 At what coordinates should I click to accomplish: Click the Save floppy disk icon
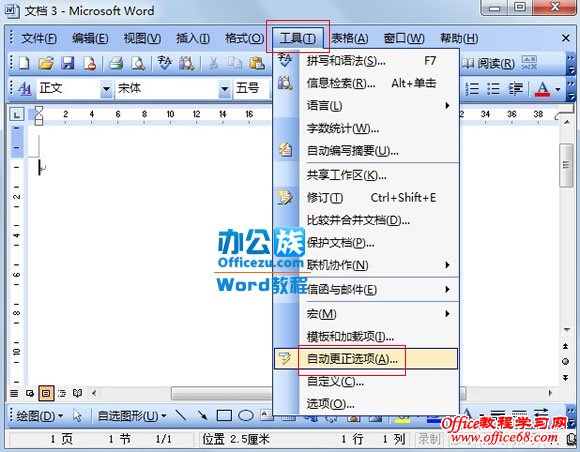68,63
